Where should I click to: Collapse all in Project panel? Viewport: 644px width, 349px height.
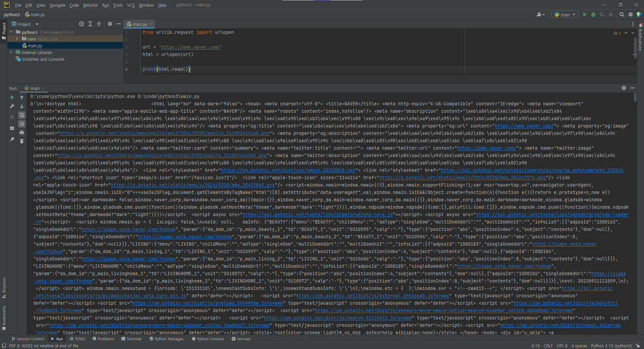pos(99,24)
